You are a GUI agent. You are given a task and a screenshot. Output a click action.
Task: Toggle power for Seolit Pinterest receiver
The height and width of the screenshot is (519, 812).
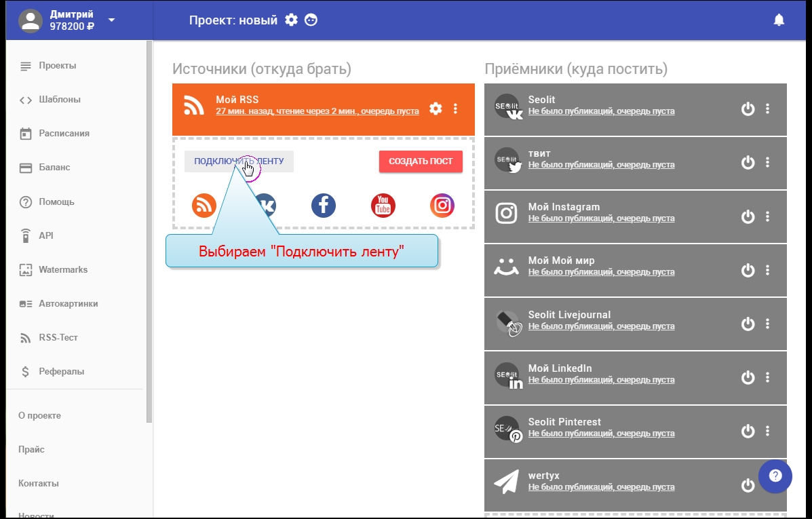click(x=748, y=431)
